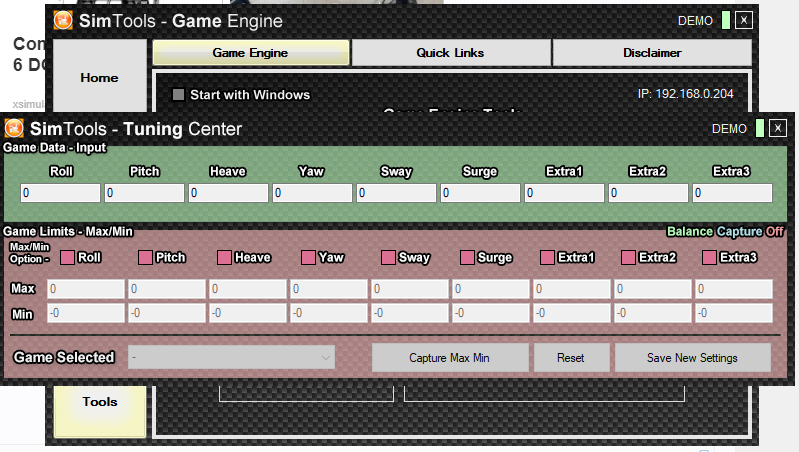Click the Reset button
This screenshot has height=452, width=799.
[x=571, y=358]
